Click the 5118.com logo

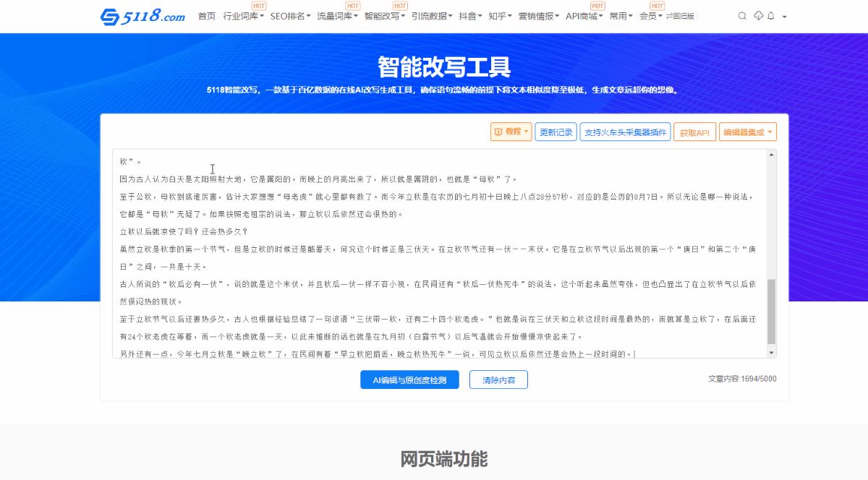142,16
